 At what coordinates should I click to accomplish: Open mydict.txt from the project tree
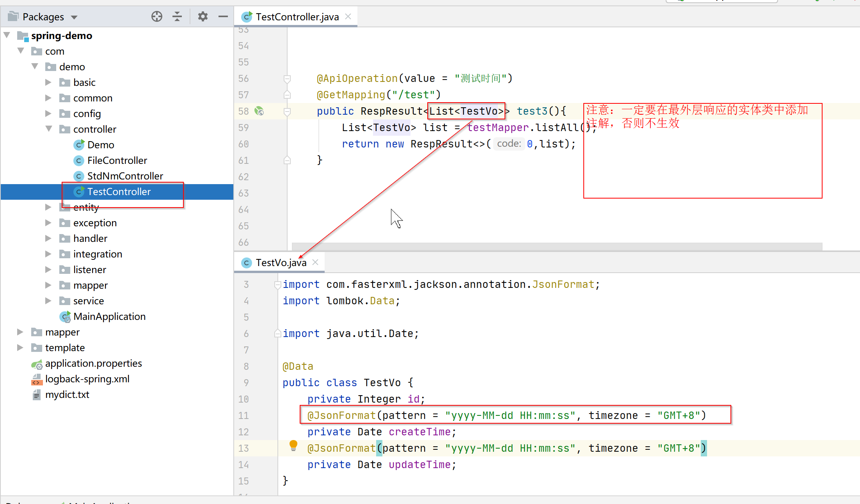tap(67, 394)
